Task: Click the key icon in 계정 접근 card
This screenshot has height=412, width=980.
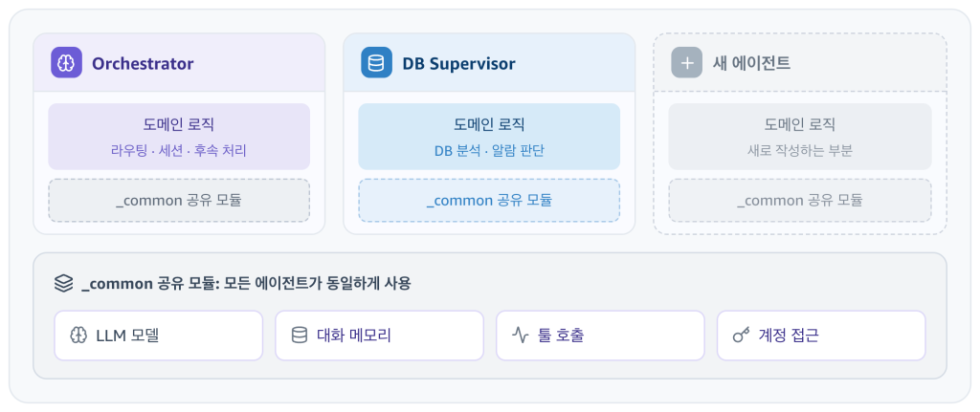Action: point(742,336)
